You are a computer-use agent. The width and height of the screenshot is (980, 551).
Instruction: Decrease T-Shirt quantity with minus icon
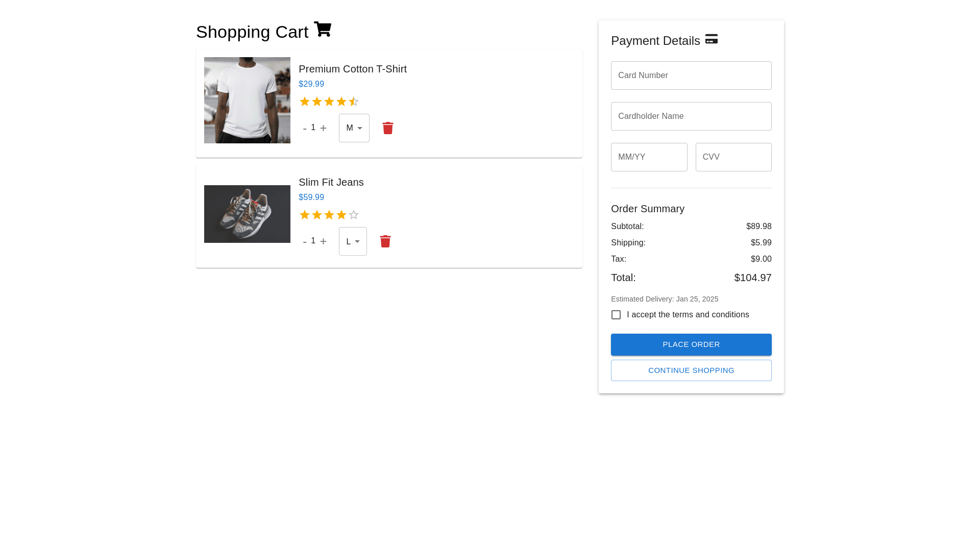305,129
